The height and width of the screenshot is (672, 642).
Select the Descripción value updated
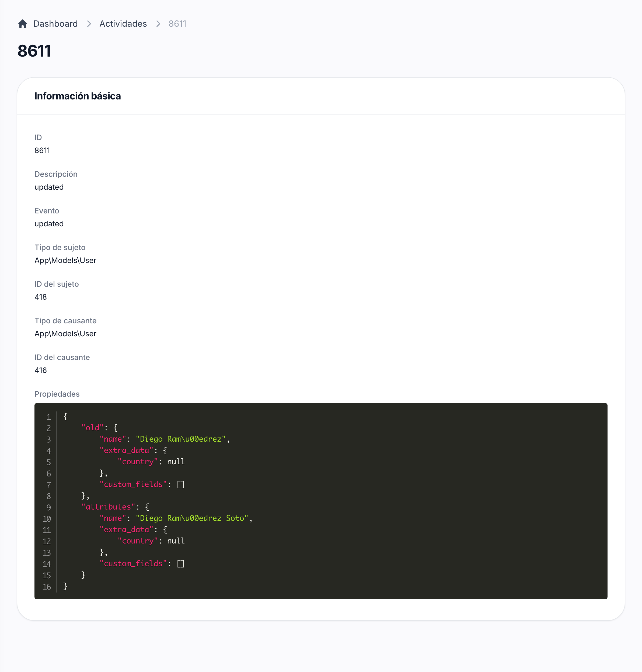coord(49,187)
